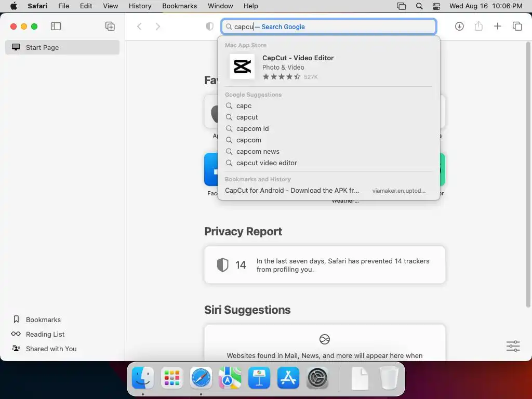Viewport: 532px width, 399px height.
Task: Open the privacy shield icon in toolbar
Action: point(210,26)
